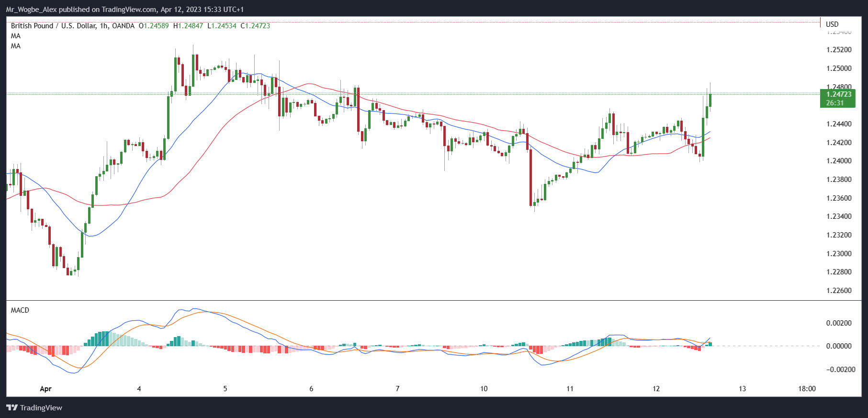Click the 1.25200 price axis label
Screen dimensions: 868x418
coord(839,50)
